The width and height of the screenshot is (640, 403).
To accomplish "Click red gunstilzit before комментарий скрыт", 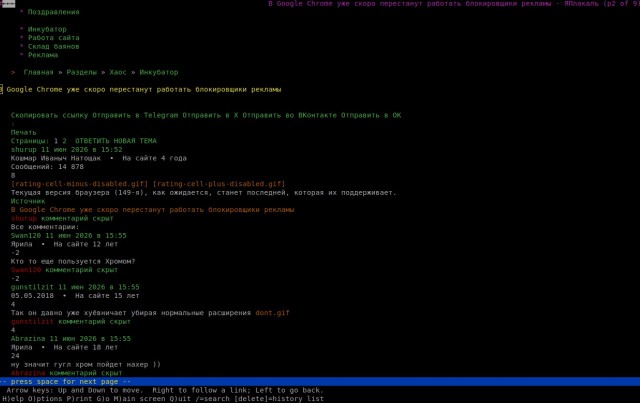I will [32, 322].
